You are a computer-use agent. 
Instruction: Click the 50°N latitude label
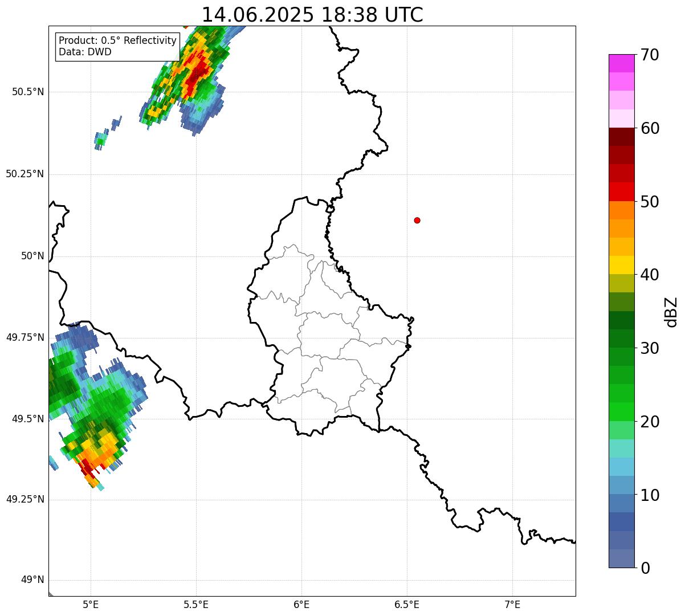coord(32,256)
